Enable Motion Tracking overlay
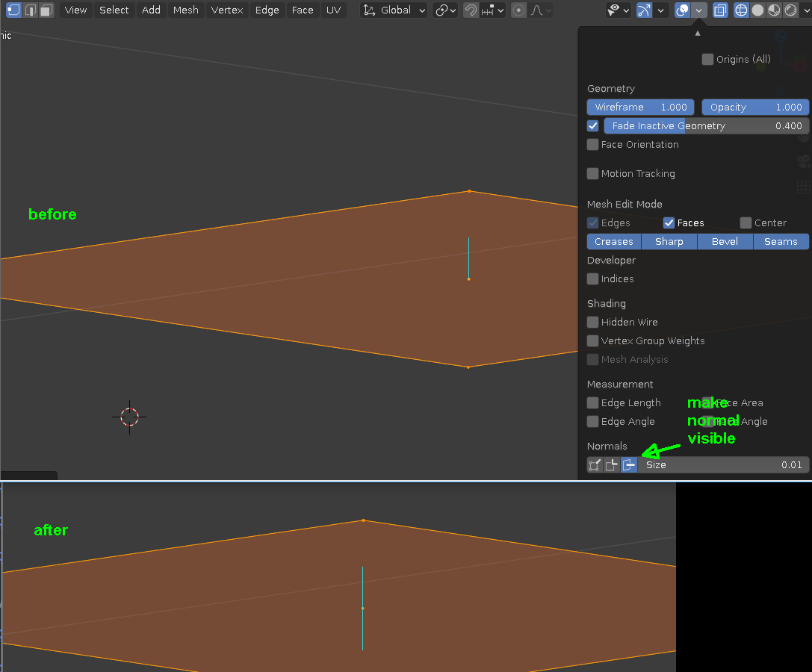 tap(593, 173)
